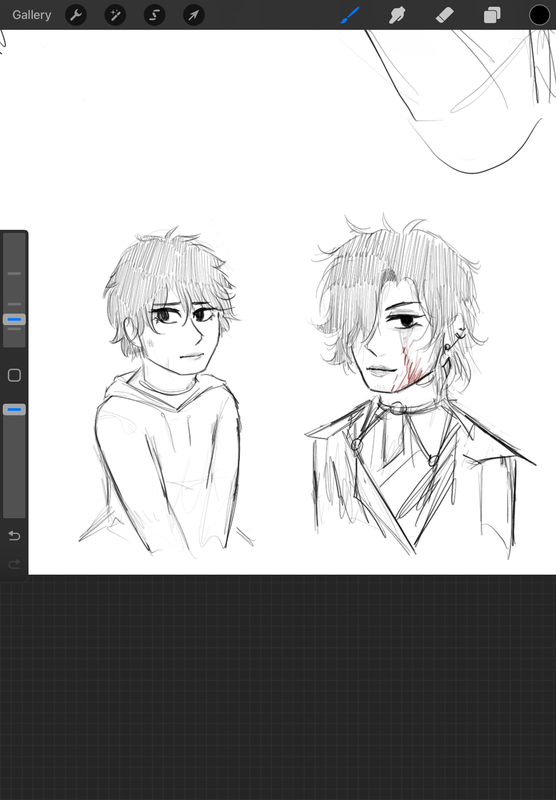Open the Gallery view
556x800 pixels.
coord(32,15)
